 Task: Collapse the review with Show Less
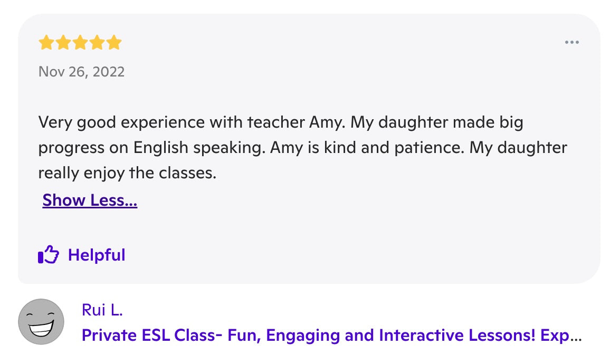[x=90, y=200]
